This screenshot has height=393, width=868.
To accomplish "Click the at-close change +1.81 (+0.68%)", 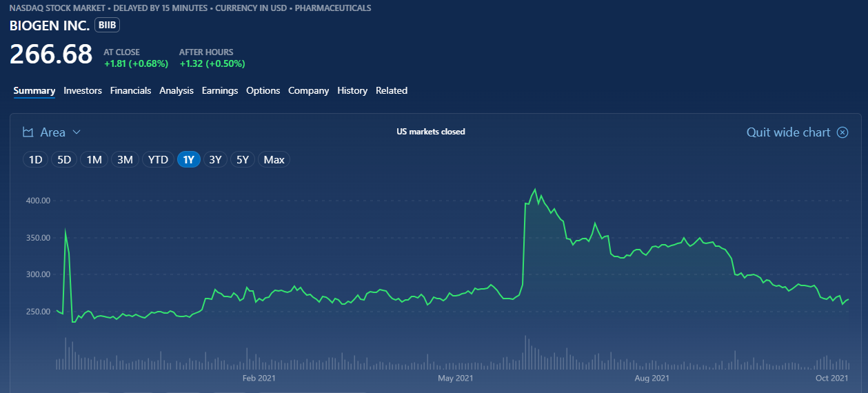I will click(136, 63).
